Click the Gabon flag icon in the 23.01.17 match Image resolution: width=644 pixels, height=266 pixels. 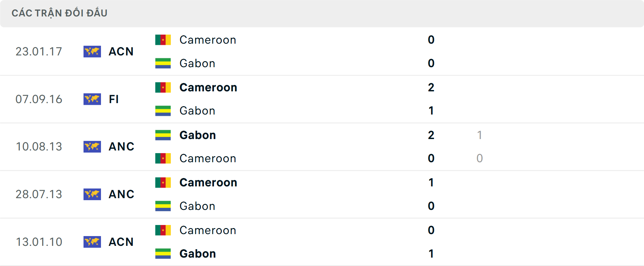tap(163, 63)
